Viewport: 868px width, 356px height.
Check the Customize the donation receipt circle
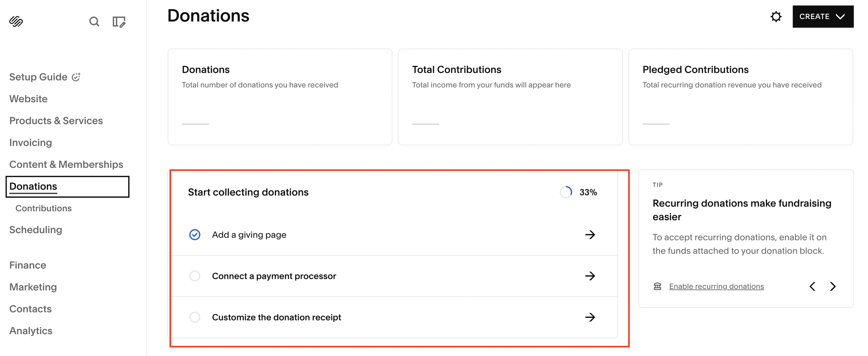tap(195, 317)
